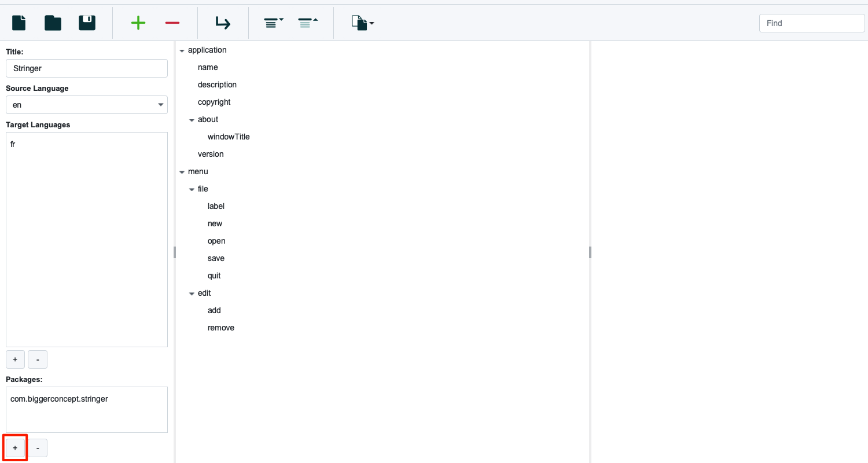Screen dimensions: 868x463
Task: Select the description key in the tree
Action: tap(217, 84)
